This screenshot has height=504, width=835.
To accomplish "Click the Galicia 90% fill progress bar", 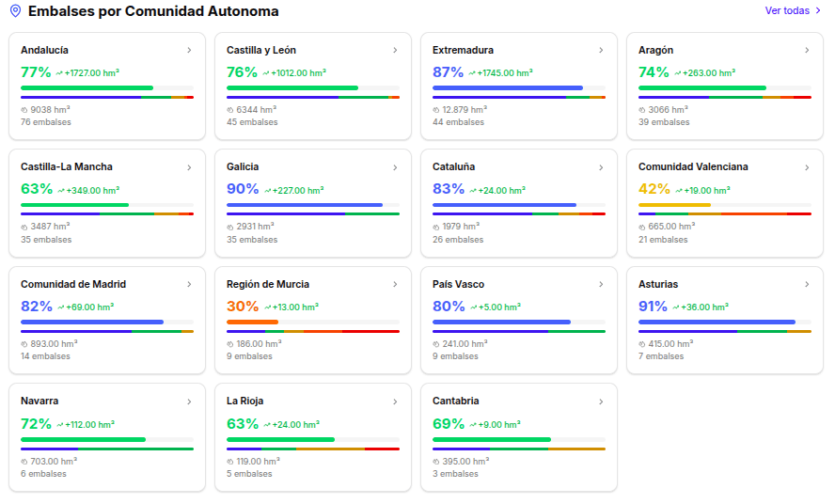I will (305, 205).
